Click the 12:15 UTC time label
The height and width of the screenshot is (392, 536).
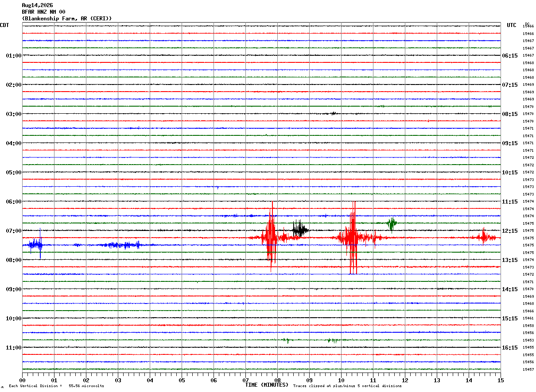click(509, 231)
